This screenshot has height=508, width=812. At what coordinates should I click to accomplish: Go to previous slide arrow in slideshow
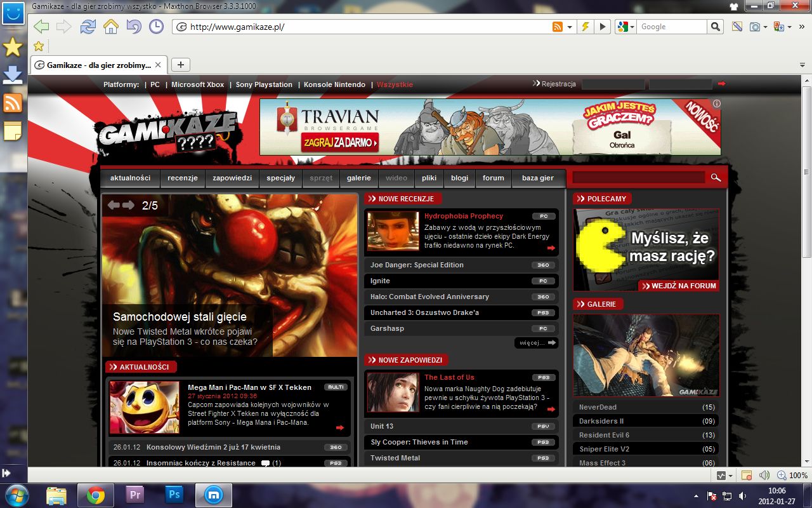pyautogui.click(x=114, y=205)
